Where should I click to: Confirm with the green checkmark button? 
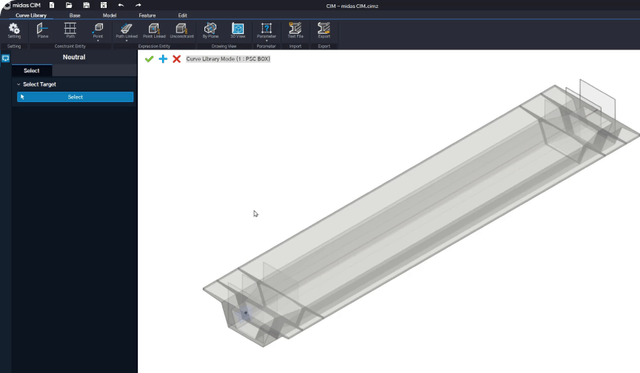[x=149, y=59]
